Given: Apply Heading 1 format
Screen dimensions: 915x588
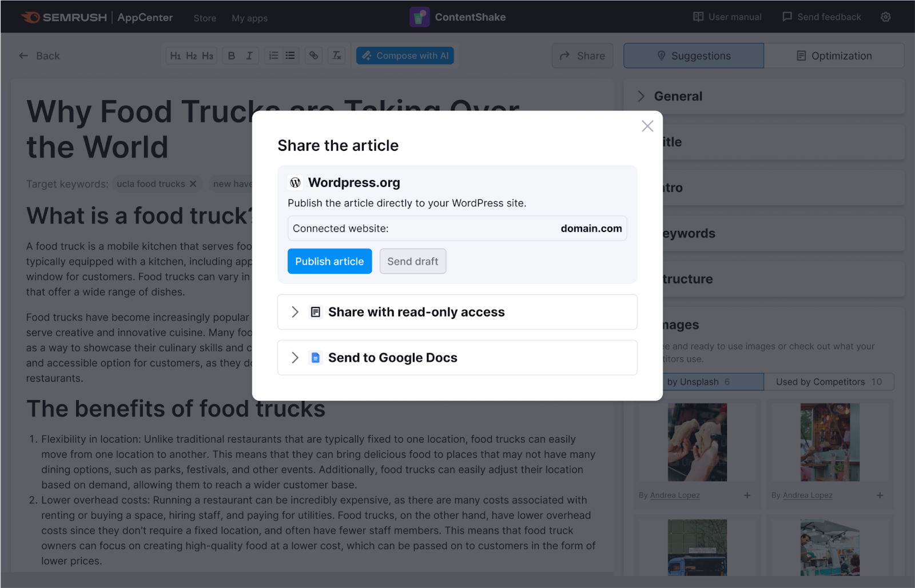Looking at the screenshot, I should coord(176,56).
